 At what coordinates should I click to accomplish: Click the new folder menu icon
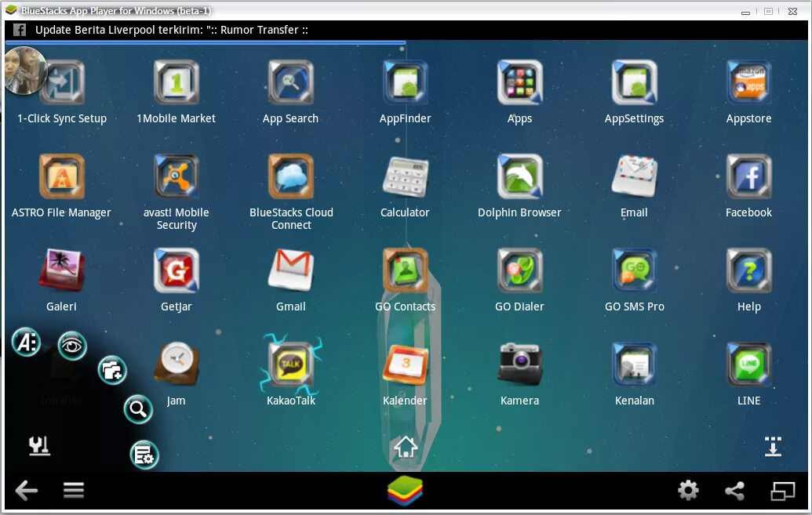coord(112,370)
